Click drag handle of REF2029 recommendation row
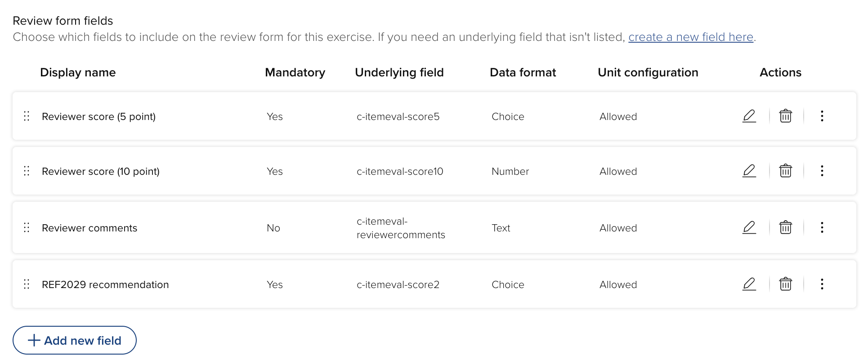 [27, 284]
